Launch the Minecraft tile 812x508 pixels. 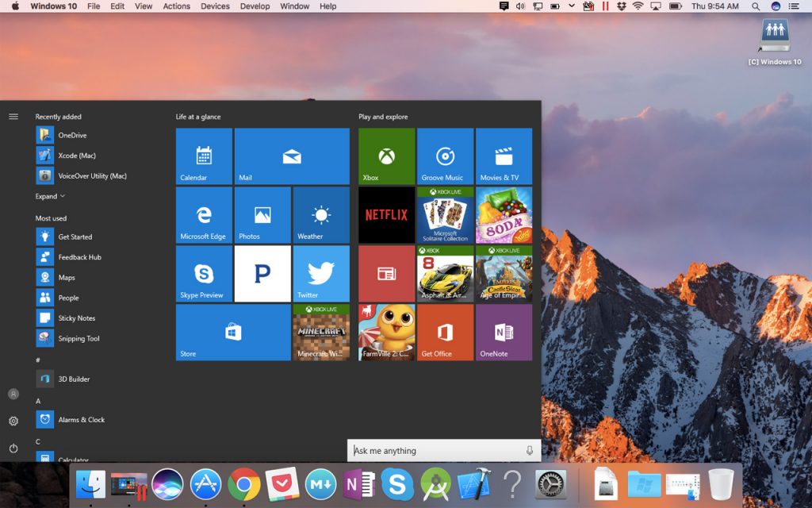(x=321, y=333)
